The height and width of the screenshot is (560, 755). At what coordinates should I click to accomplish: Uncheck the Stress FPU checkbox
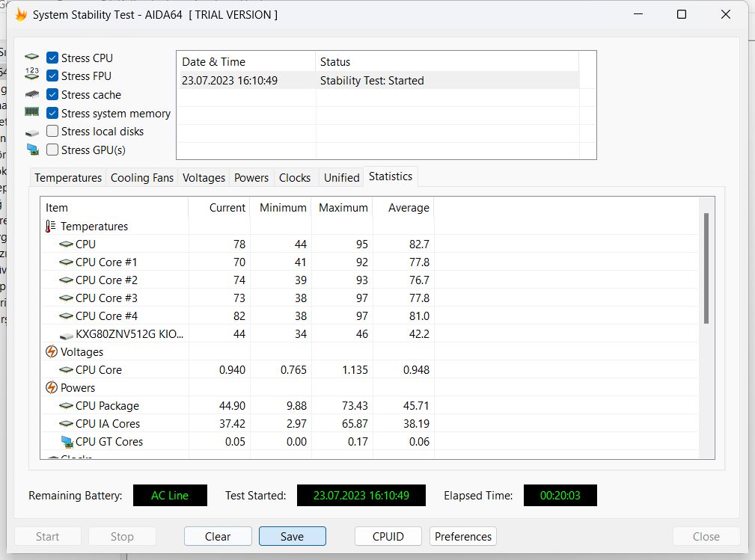point(52,76)
